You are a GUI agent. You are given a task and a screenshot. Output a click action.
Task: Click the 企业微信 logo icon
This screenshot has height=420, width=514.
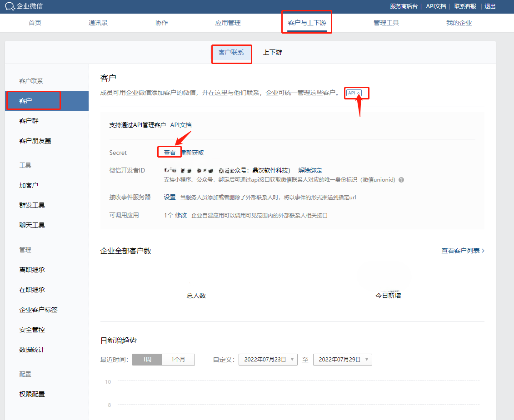(x=10, y=6)
